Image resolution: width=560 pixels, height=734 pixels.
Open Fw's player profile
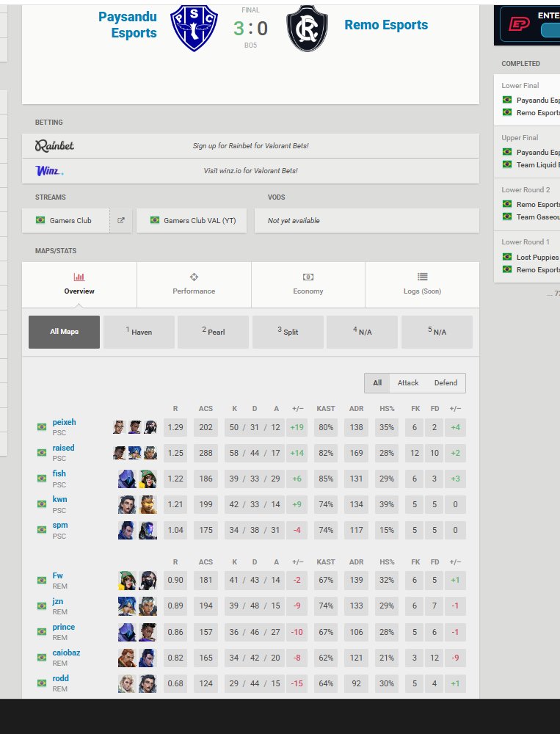coord(57,575)
